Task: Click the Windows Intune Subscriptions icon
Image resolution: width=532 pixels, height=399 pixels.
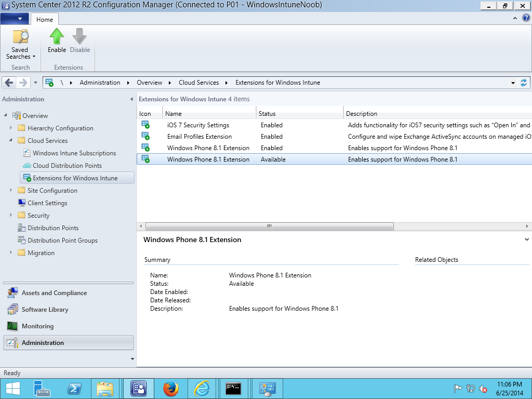Action: coord(27,153)
